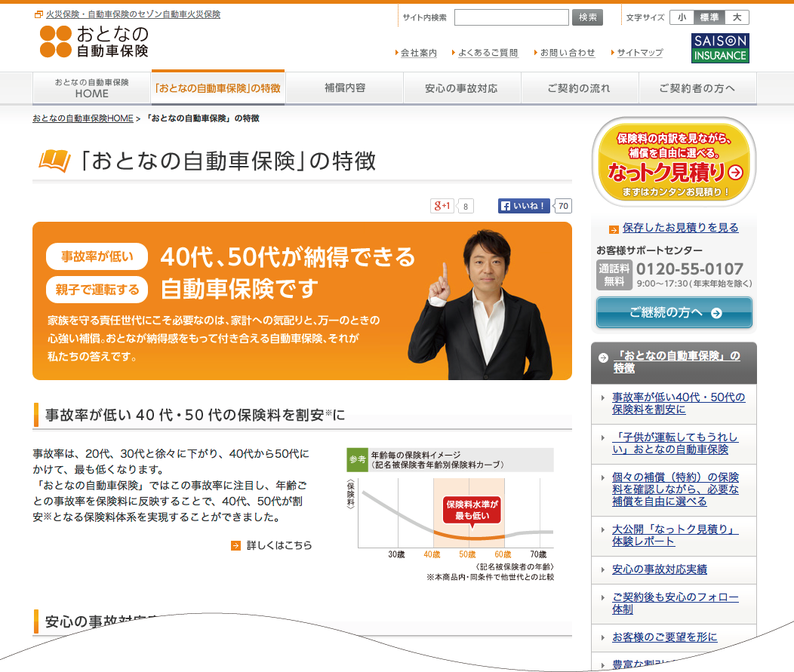Click the arrow before 「子供が運転してもうれしい」 sidebar link

coord(602,437)
